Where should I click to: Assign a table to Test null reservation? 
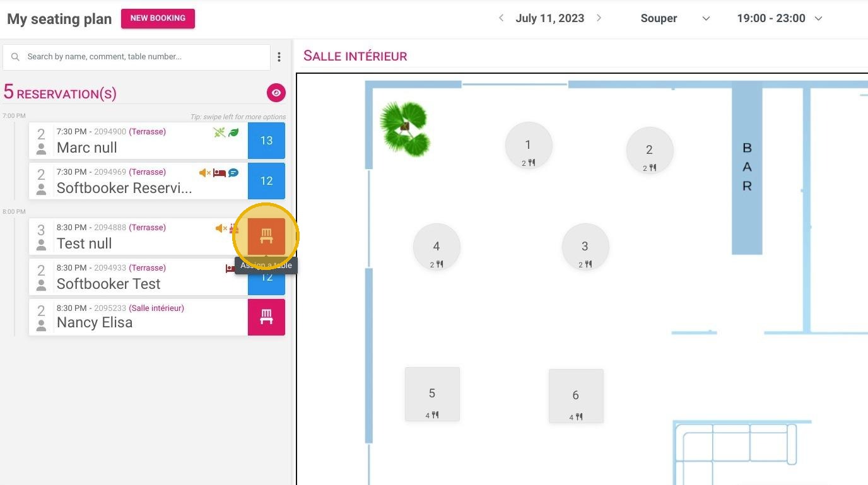point(266,237)
